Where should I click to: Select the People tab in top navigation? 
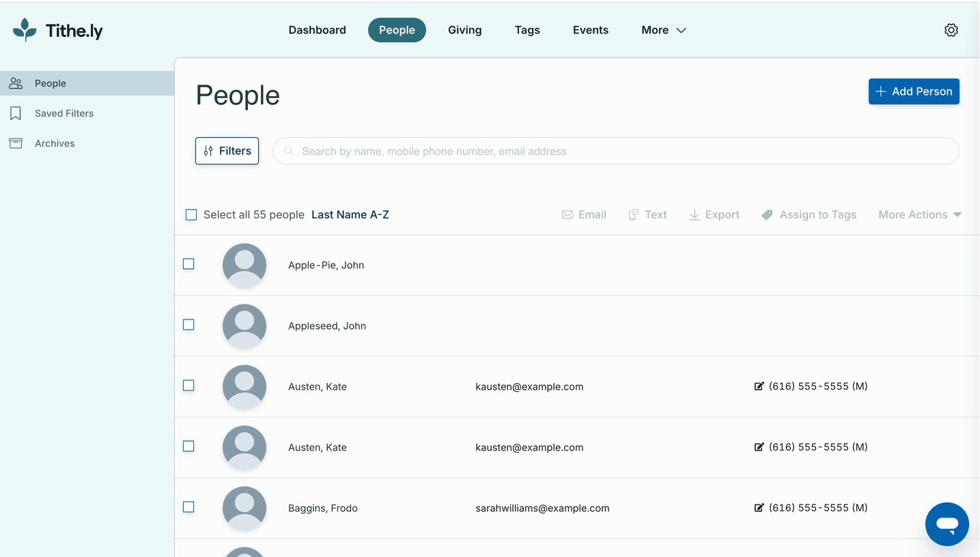[x=397, y=30]
